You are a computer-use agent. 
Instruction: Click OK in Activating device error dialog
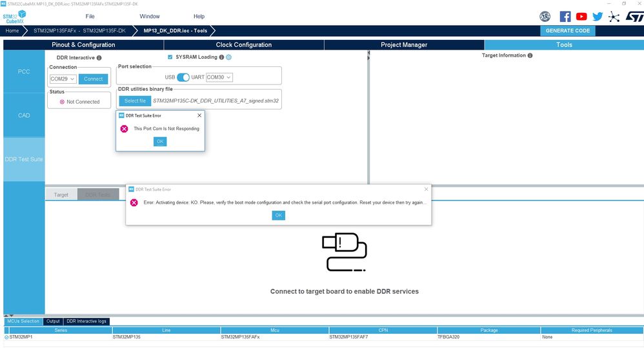(x=279, y=215)
